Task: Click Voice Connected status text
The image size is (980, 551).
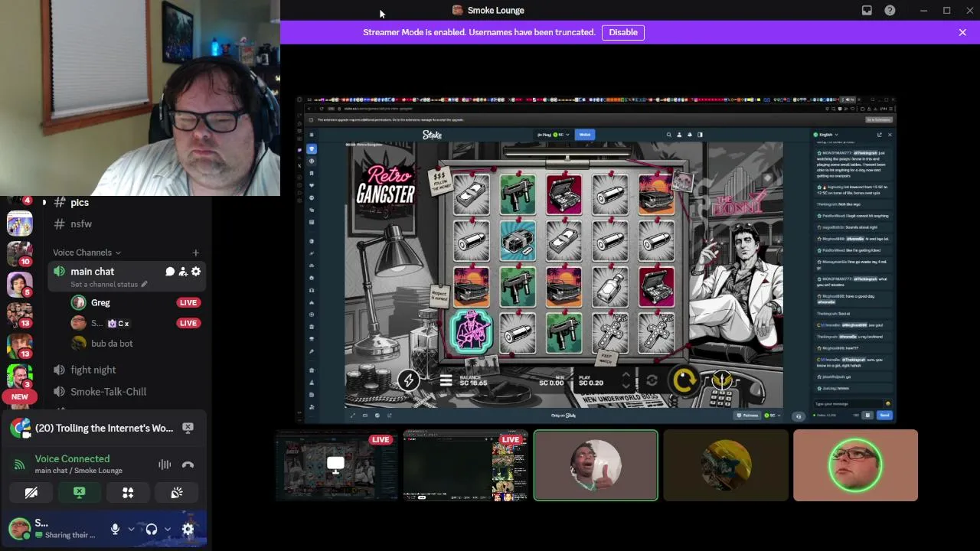Action: coord(72,459)
